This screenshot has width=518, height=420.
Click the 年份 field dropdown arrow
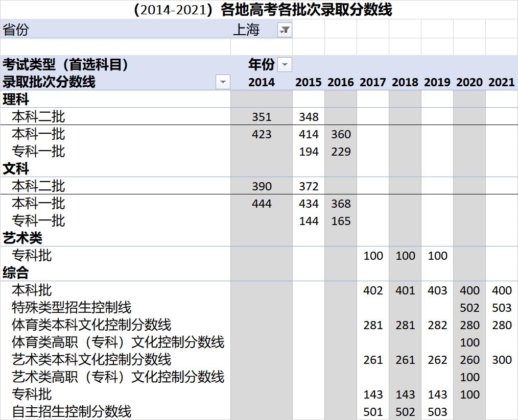pos(284,64)
